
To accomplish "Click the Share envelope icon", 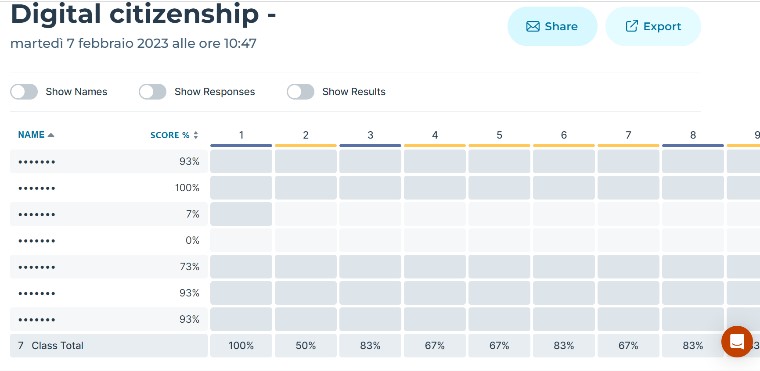I will [x=533, y=27].
